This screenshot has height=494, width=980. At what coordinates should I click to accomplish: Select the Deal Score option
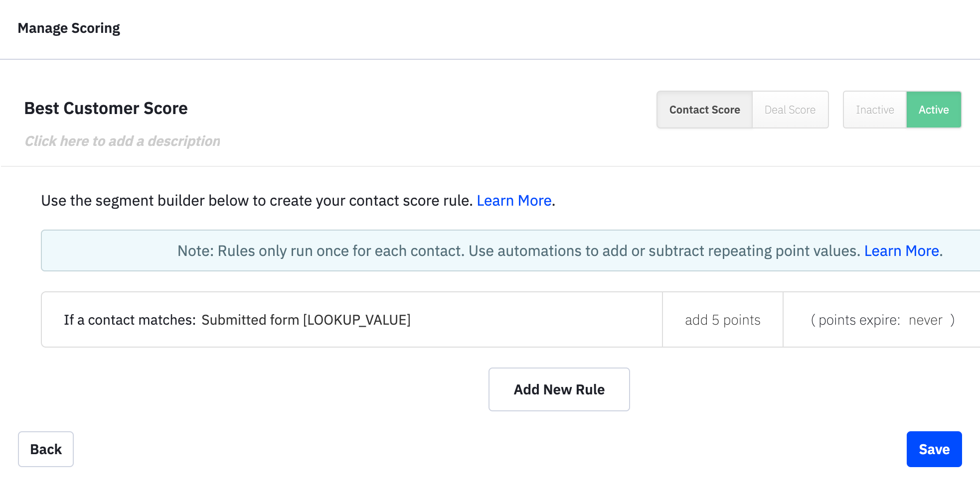(790, 110)
